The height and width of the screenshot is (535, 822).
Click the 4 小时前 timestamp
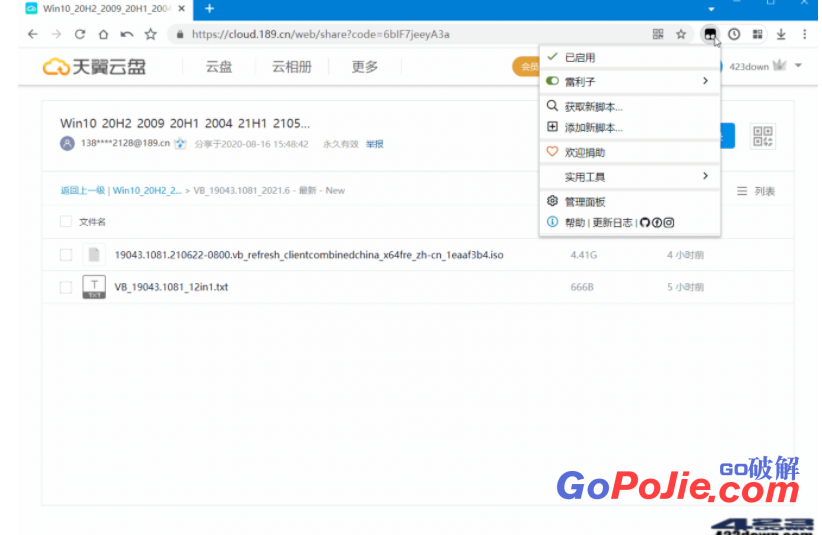(x=685, y=255)
